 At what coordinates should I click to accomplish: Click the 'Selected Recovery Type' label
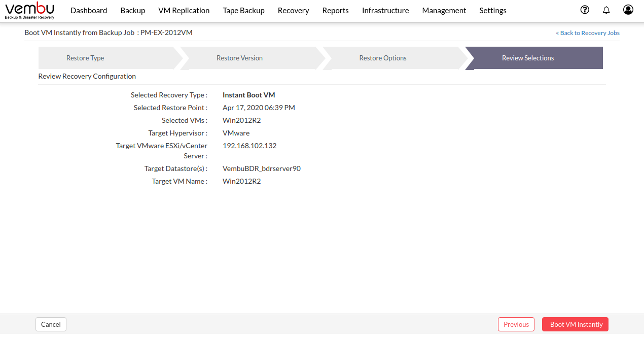tap(169, 95)
